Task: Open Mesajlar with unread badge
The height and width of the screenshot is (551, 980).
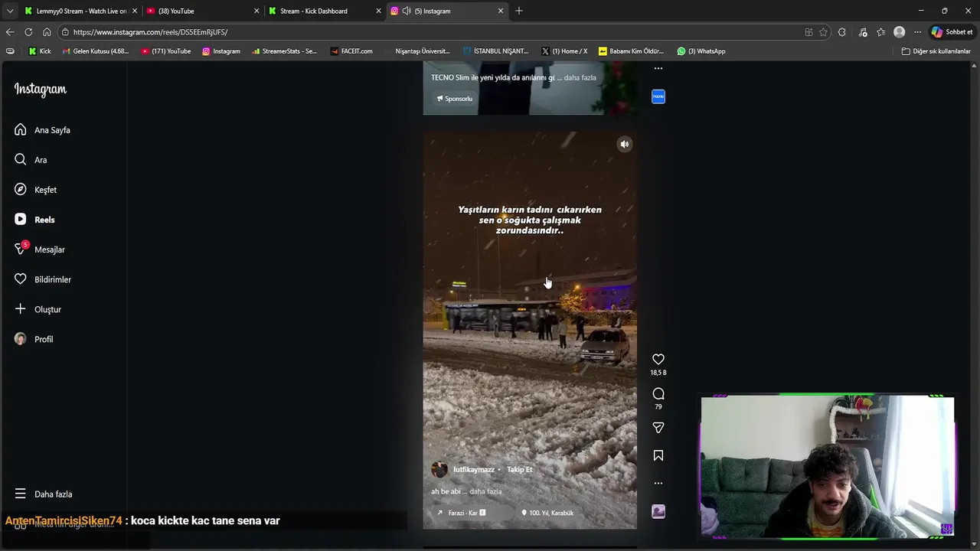Action: (39, 249)
